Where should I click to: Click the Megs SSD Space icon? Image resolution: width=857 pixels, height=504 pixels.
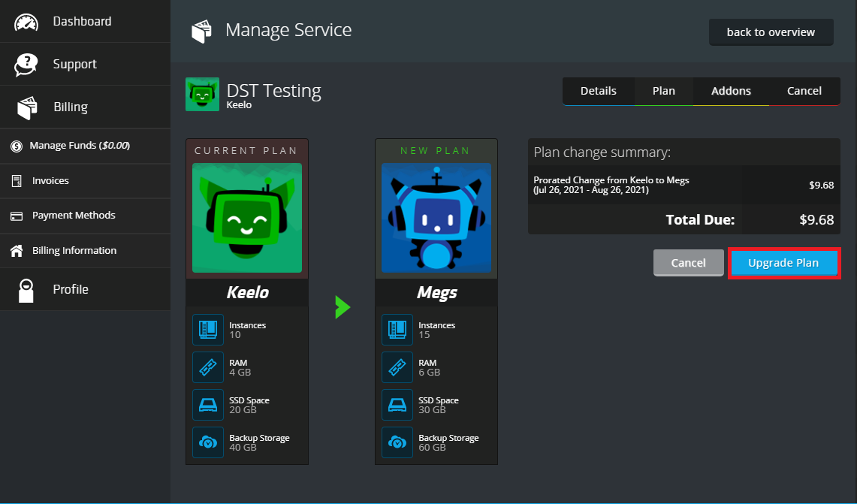pyautogui.click(x=397, y=405)
